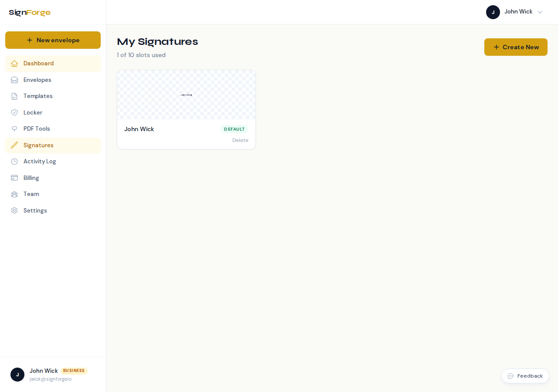The height and width of the screenshot is (392, 558).
Task: Click the "My Signatures" heading
Action: 157,42
